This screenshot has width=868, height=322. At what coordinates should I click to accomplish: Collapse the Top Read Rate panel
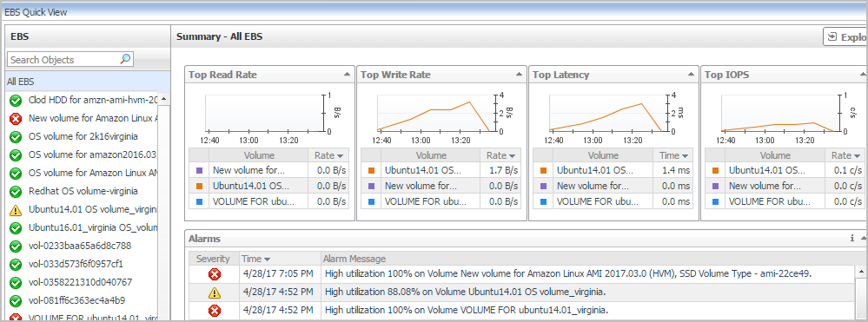pyautogui.click(x=347, y=74)
